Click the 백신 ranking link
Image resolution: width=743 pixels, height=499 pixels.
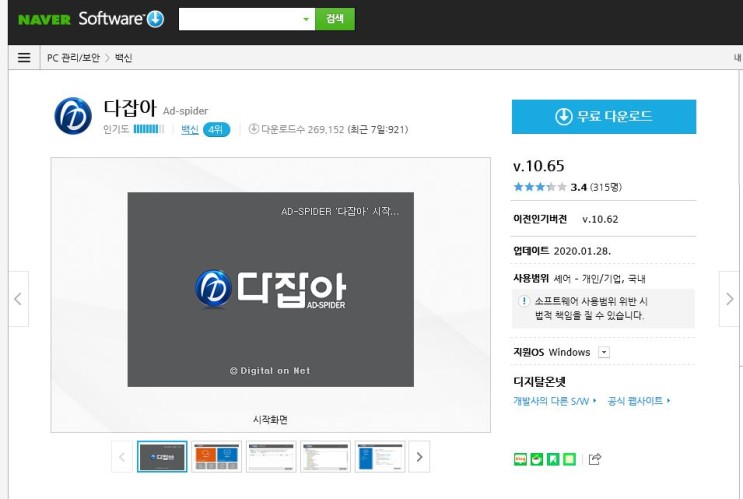[x=190, y=129]
